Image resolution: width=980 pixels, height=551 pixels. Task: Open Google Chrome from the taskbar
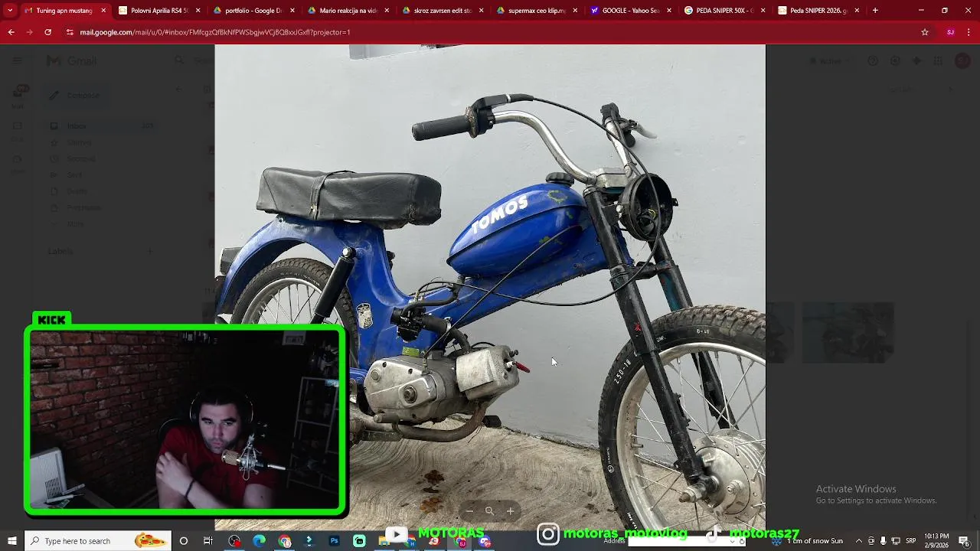pyautogui.click(x=285, y=541)
